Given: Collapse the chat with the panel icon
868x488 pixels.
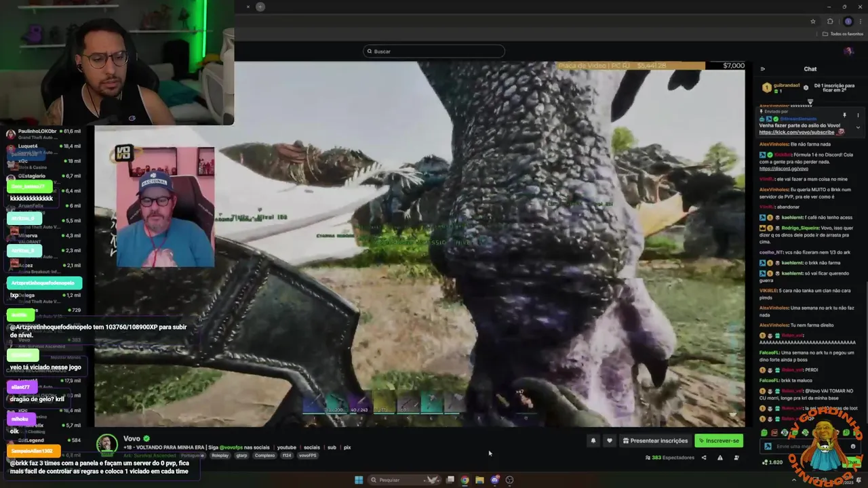Looking at the screenshot, I should tap(762, 68).
